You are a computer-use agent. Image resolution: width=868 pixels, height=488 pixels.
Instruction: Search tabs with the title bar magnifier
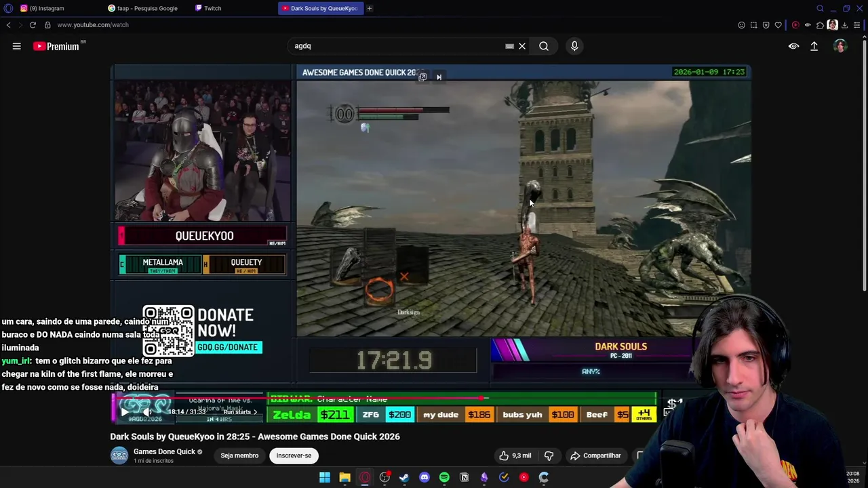pyautogui.click(x=820, y=8)
